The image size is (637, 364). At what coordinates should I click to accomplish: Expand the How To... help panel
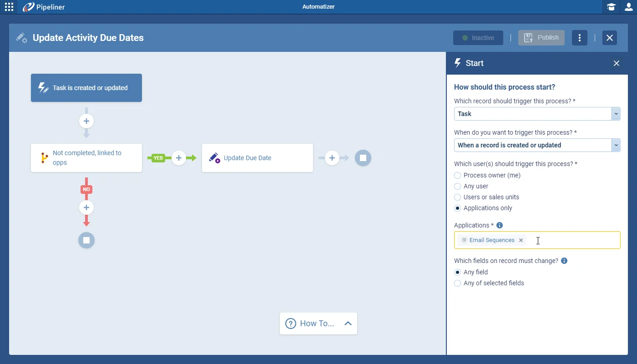tap(318, 324)
